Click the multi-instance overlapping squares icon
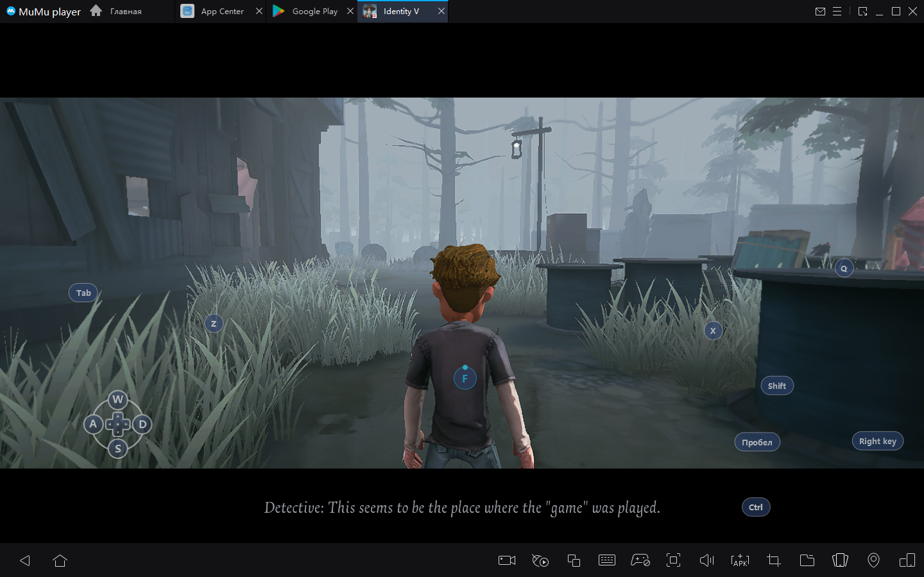Image resolution: width=924 pixels, height=577 pixels. pyautogui.click(x=574, y=560)
